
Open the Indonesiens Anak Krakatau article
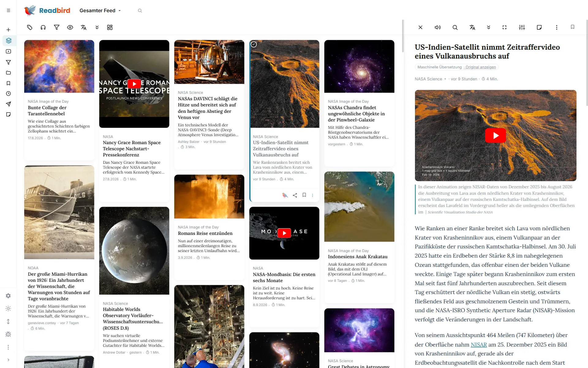358,257
